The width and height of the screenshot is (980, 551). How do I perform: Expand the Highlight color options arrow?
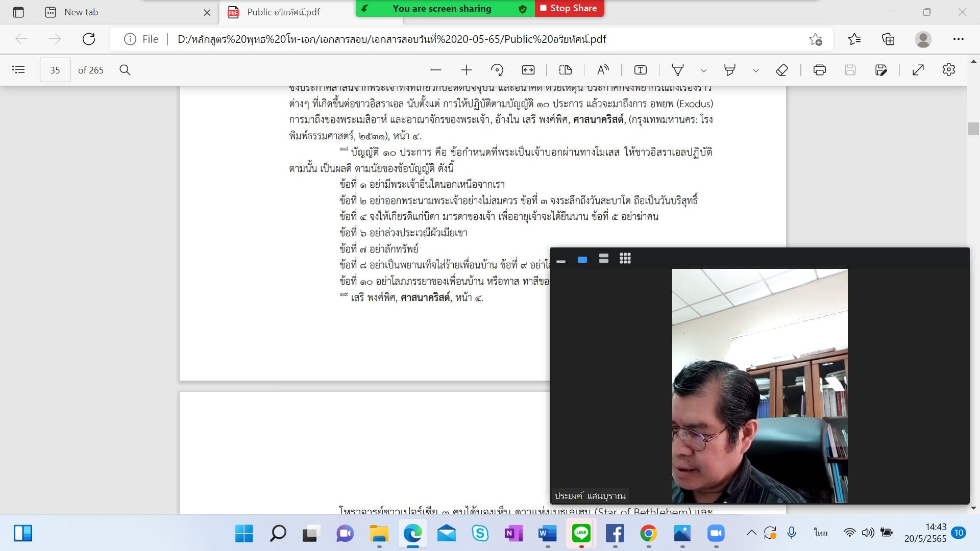click(x=756, y=70)
